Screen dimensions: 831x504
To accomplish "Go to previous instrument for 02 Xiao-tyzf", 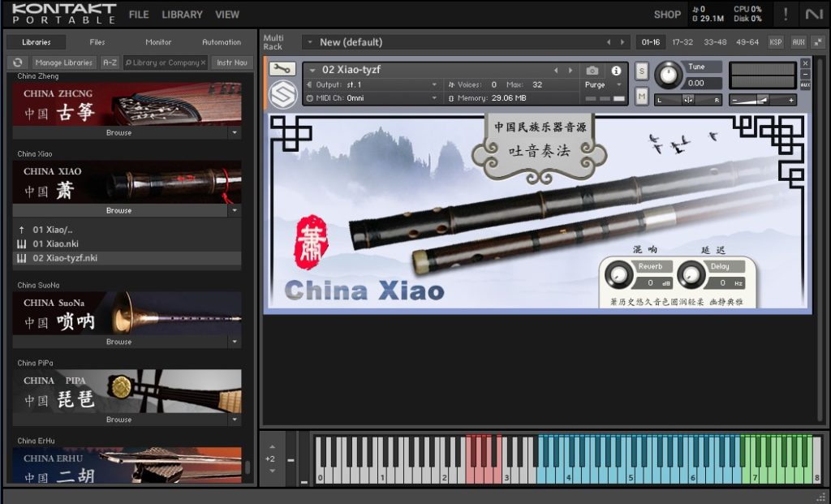I will [556, 70].
